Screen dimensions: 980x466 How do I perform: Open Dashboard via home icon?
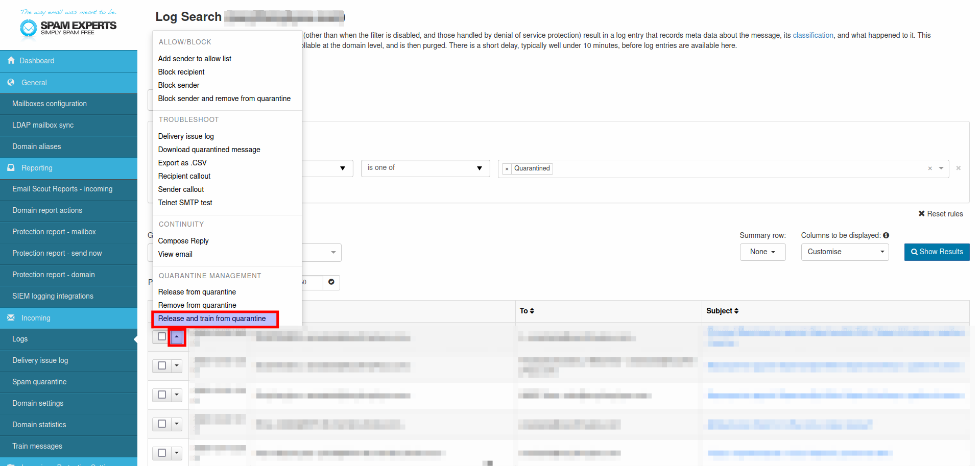click(11, 60)
